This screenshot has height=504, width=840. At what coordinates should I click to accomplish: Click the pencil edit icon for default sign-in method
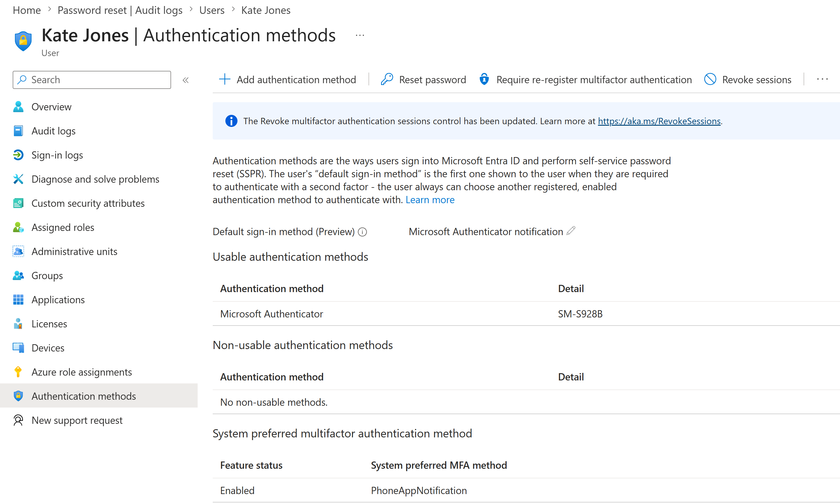tap(571, 231)
